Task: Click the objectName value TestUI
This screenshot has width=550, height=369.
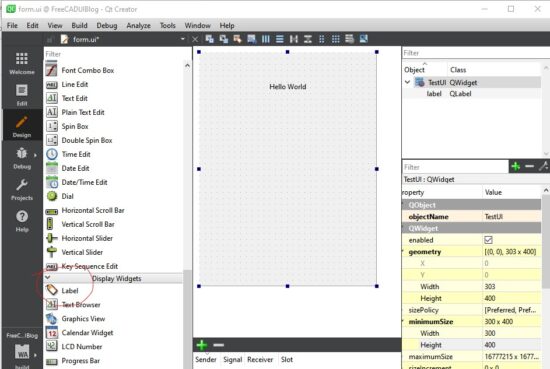Action: [x=512, y=216]
